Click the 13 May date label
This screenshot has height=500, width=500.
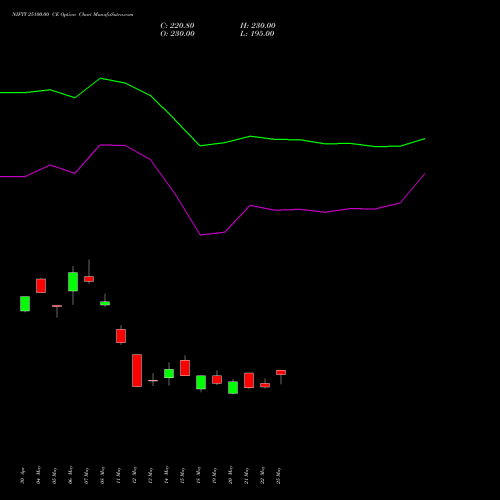pos(150,475)
